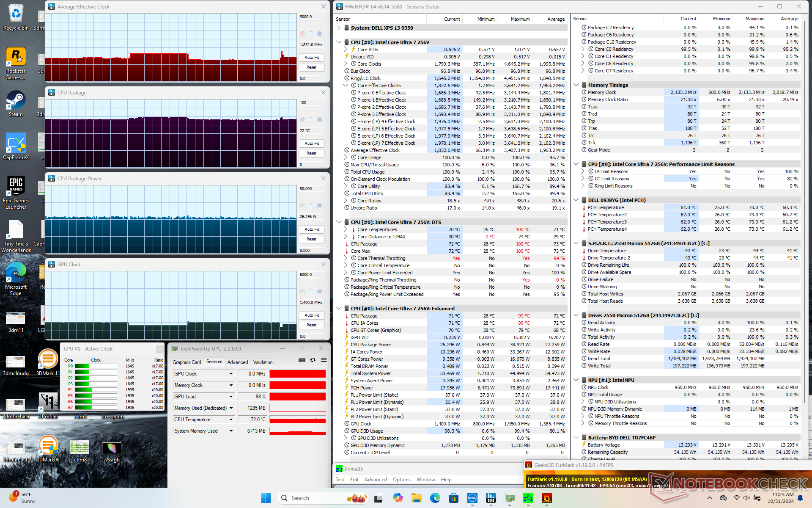The height and width of the screenshot is (508, 812).
Task: Select the cdm8 desktop icon
Action: (x=80, y=451)
